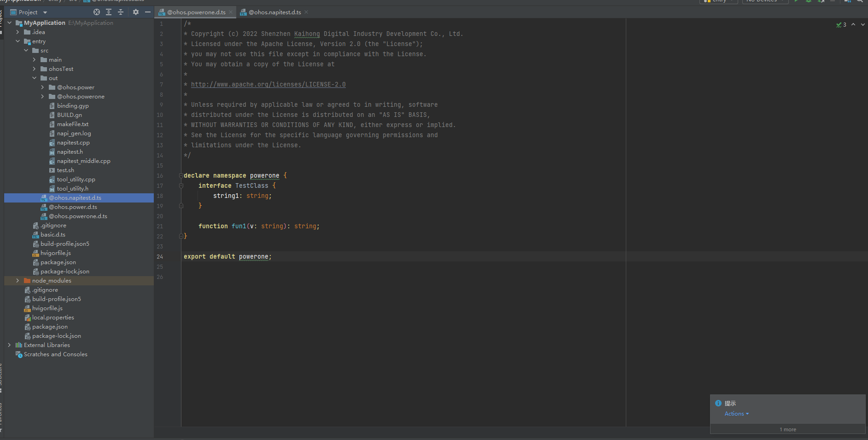
Task: Select root-level hvigorfile.js
Action: (47, 308)
